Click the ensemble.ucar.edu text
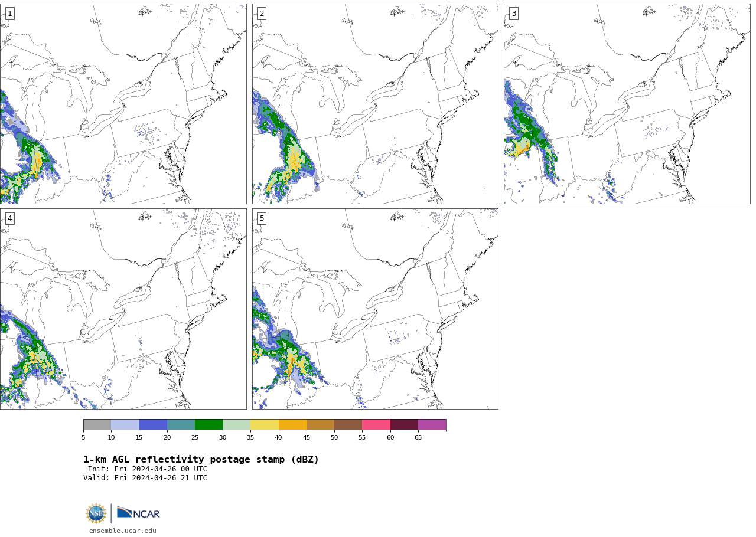756x537 pixels. tap(123, 531)
